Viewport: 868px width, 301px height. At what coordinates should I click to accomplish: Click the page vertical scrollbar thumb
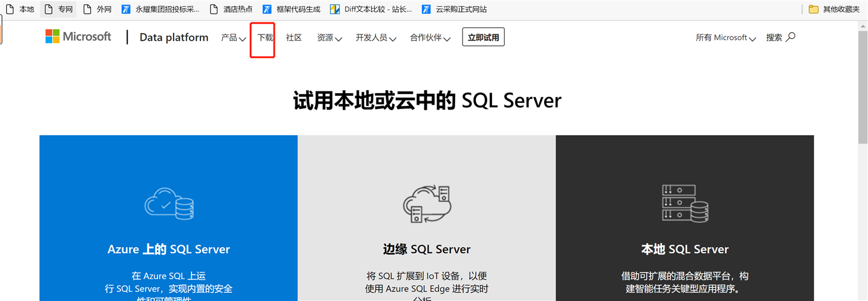[863, 88]
